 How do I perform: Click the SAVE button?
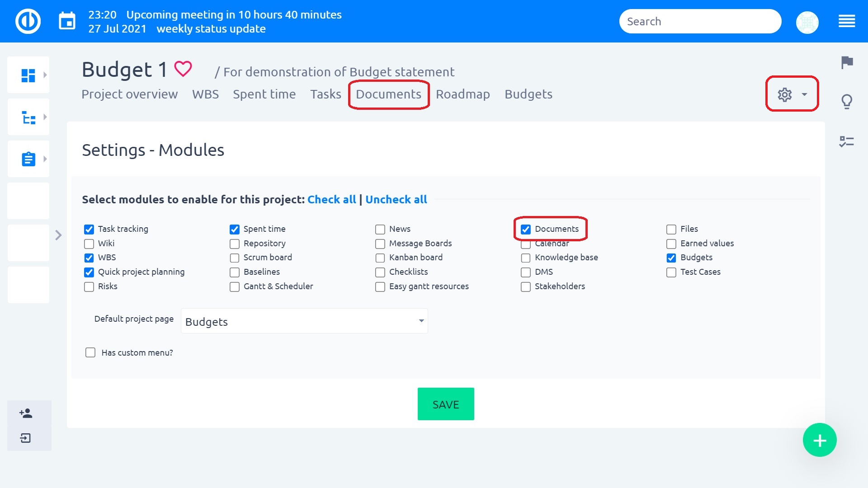445,404
